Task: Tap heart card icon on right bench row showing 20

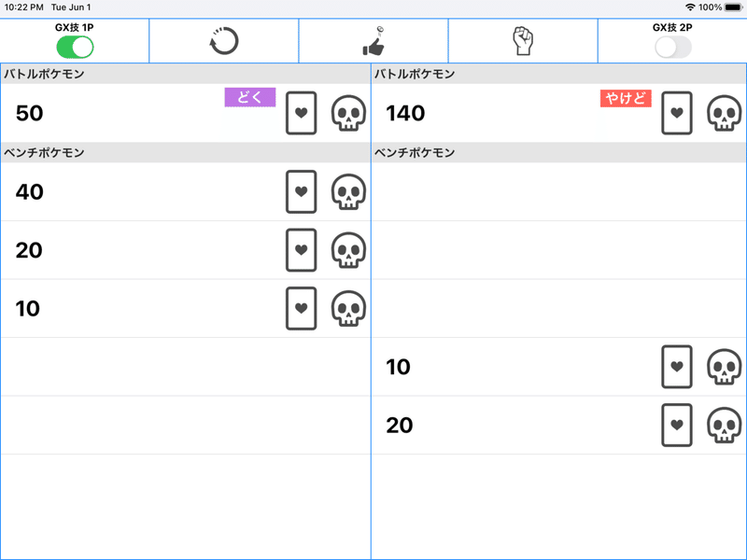Action: [x=676, y=426]
